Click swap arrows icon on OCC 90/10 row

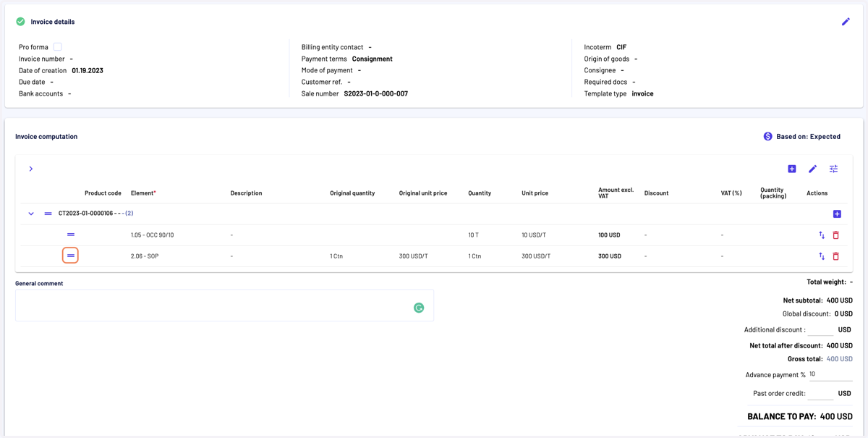[x=822, y=235]
